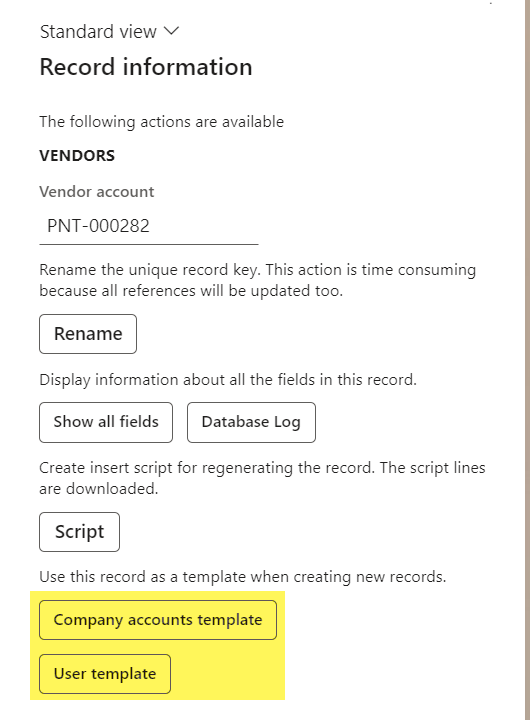The height and width of the screenshot is (720, 530).
Task: Click the underline beneath the vendor account value
Action: (x=149, y=245)
